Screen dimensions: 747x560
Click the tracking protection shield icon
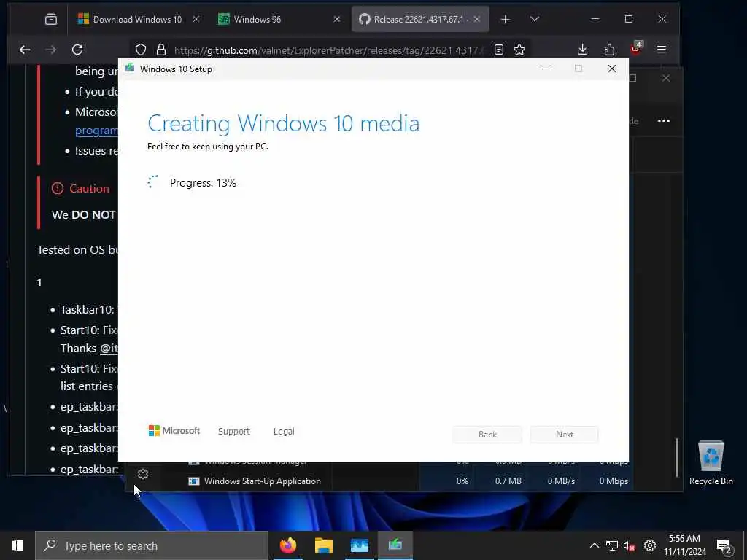click(x=141, y=50)
